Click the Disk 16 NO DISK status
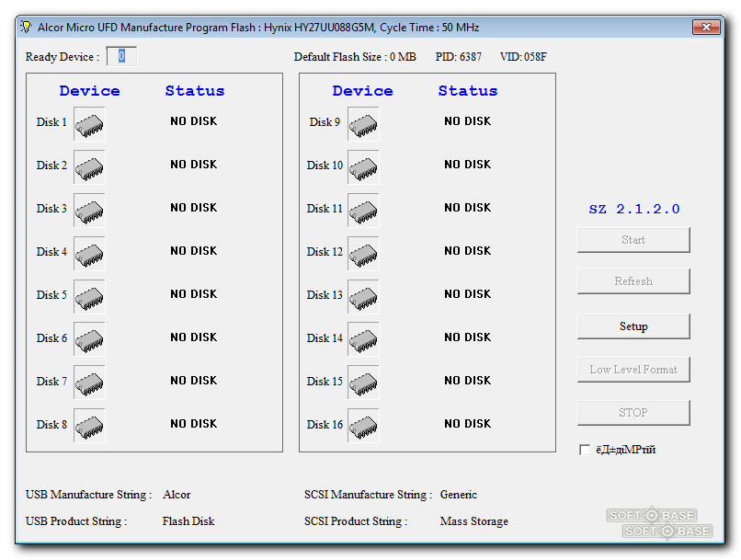741x560 pixels. click(x=467, y=424)
